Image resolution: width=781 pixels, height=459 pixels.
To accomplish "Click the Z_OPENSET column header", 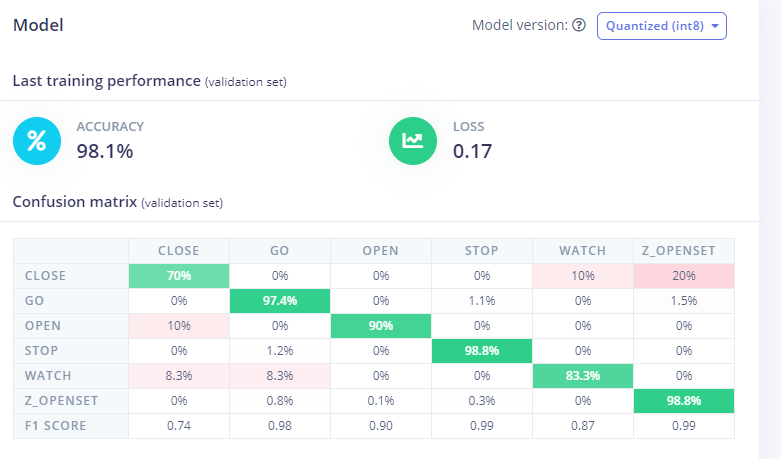I will (684, 251).
